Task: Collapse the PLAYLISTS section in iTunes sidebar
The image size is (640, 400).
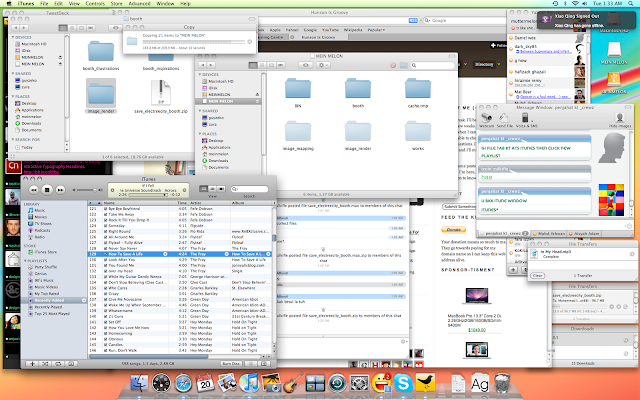Action: (25, 260)
